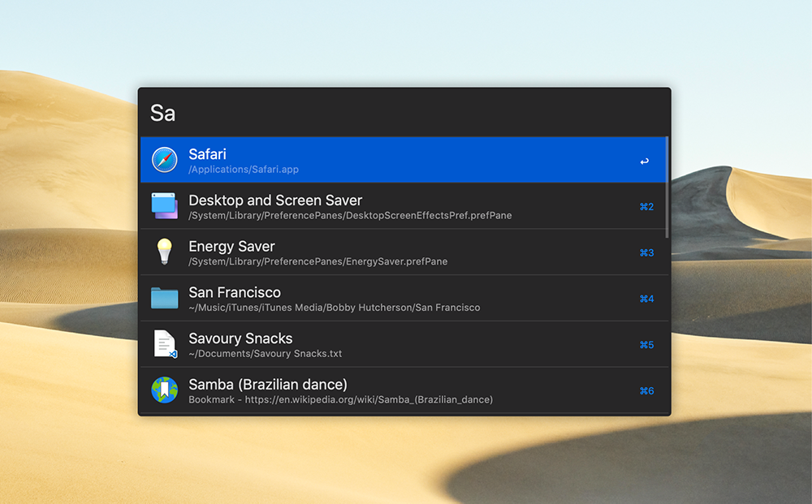Viewport: 812px width, 504px height.
Task: Click the Samba Wikipedia bookmark URL text
Action: 341,400
